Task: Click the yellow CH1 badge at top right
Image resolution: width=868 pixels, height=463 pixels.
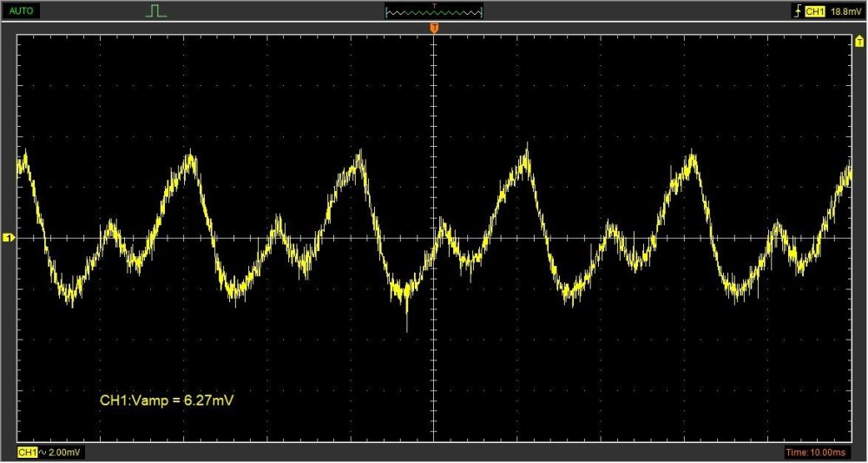Action: coord(814,11)
